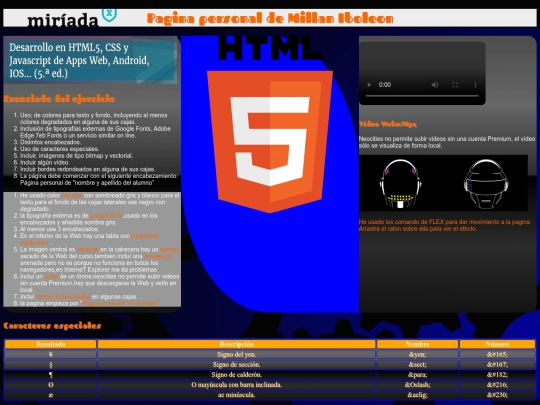Click the orange 'google fonts' text
540x405 pixels.
coord(106,216)
